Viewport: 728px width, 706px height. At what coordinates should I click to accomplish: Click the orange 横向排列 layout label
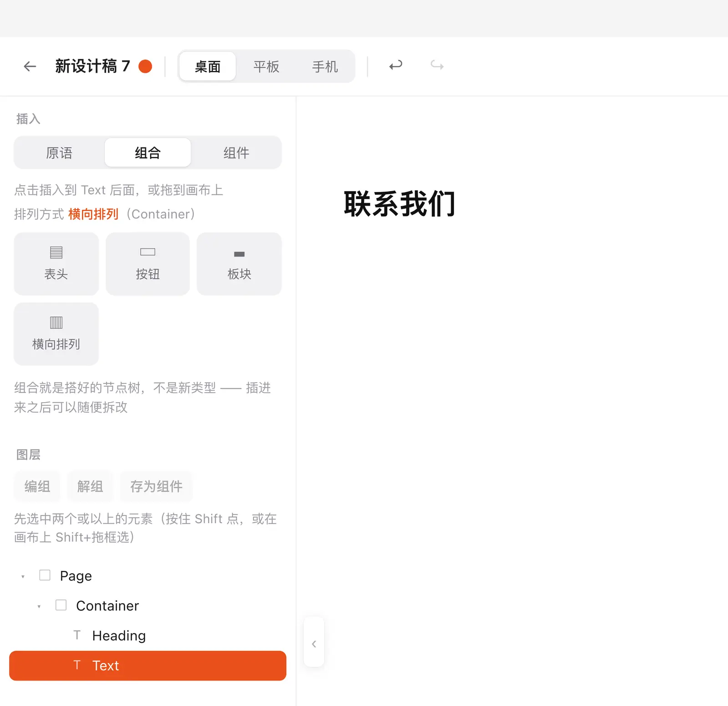(93, 214)
